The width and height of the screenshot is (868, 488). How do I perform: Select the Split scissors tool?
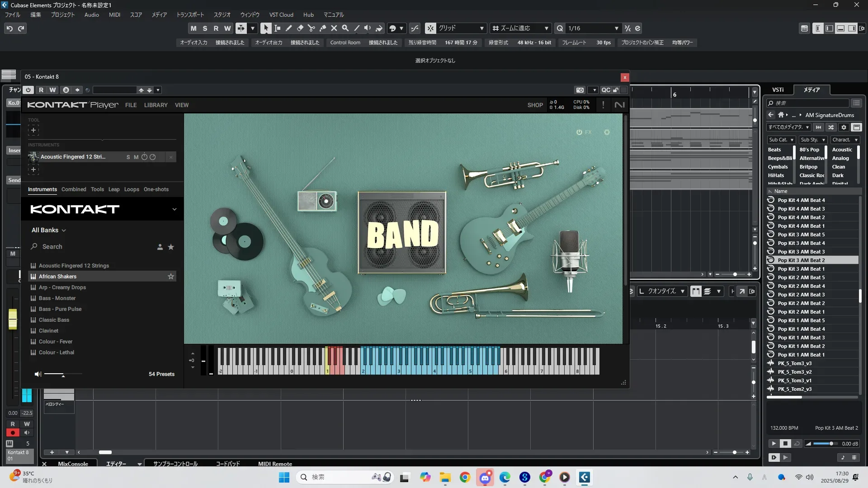click(311, 28)
